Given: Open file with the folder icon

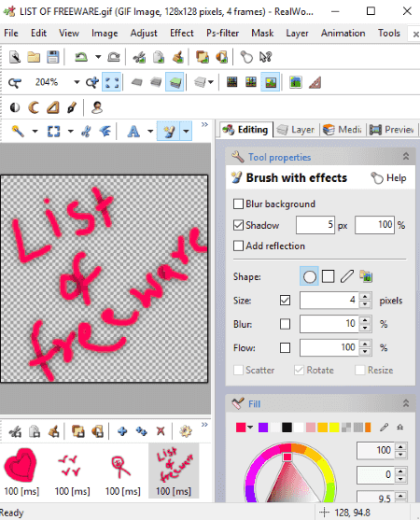Looking at the screenshot, I should click(34, 57).
